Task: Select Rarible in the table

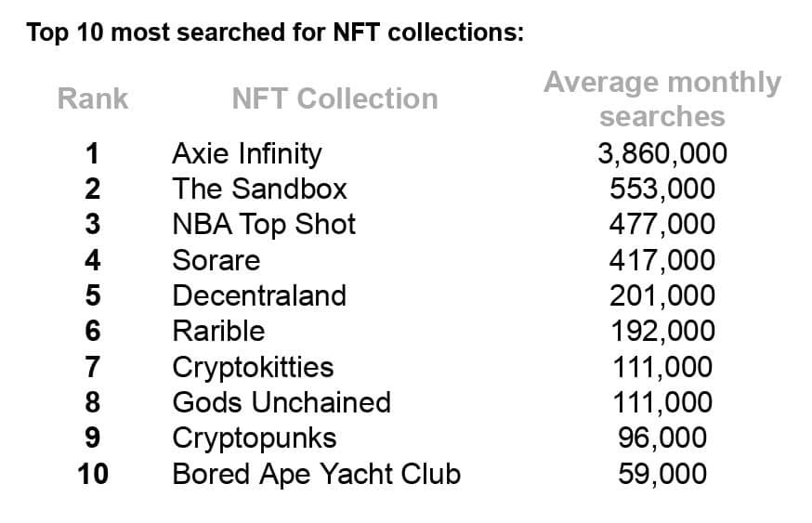Action: pyautogui.click(x=218, y=331)
